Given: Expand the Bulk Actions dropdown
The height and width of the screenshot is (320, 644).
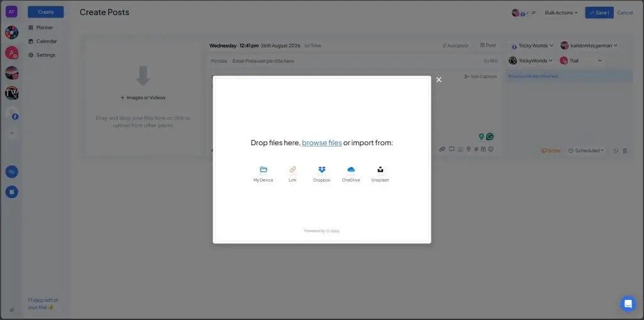Looking at the screenshot, I should click(561, 13).
